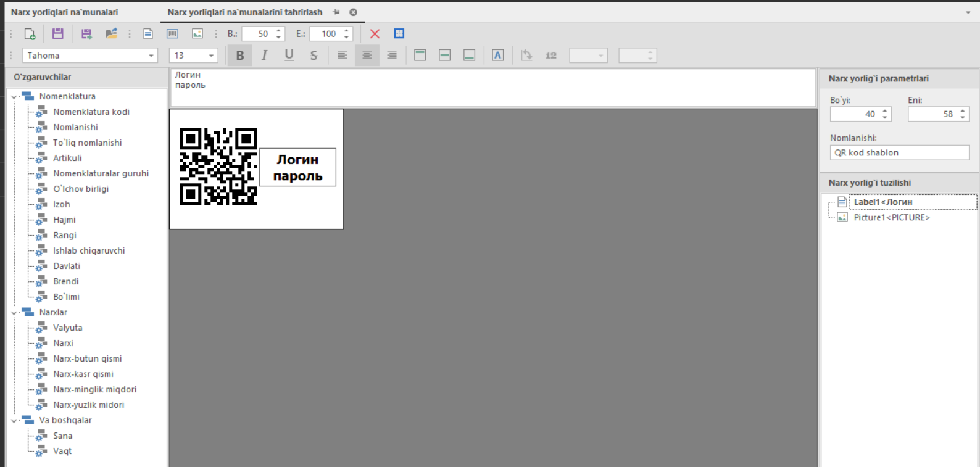
Task: Increase the Bo`yi value stepper
Action: point(885,110)
